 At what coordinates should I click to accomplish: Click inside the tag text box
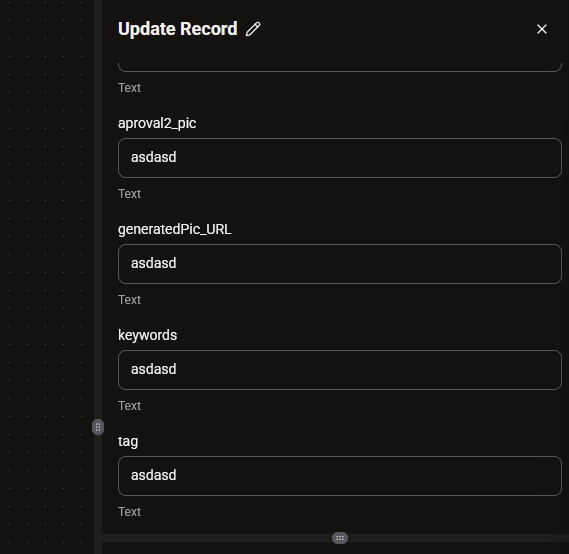(340, 476)
